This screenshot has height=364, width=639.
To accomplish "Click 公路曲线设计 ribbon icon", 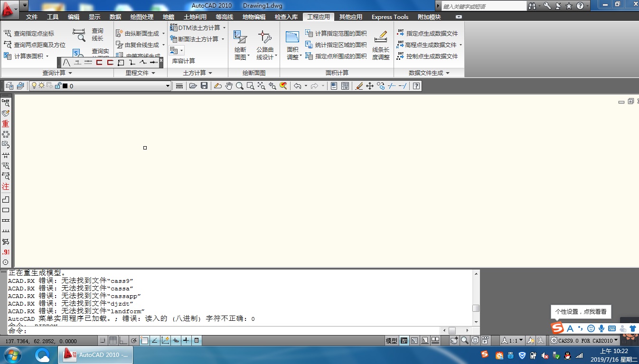I will pyautogui.click(x=265, y=45).
